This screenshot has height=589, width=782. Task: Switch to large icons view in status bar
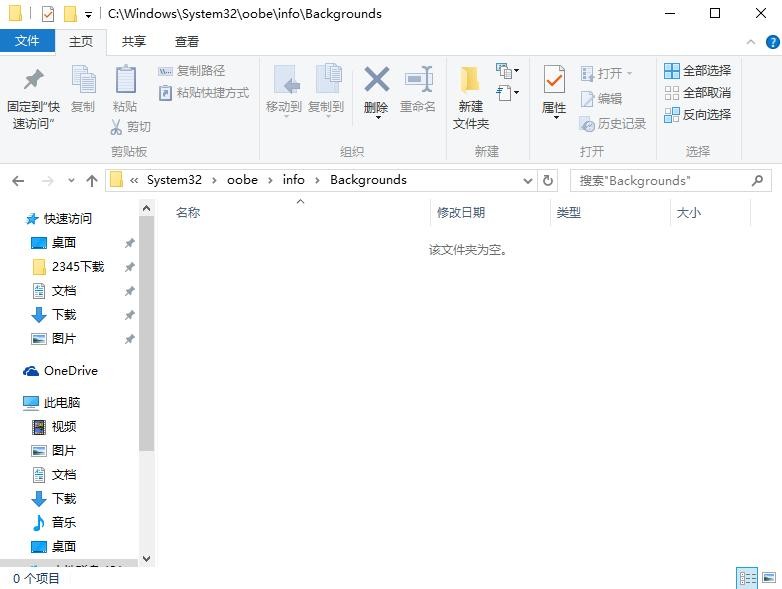point(769,578)
